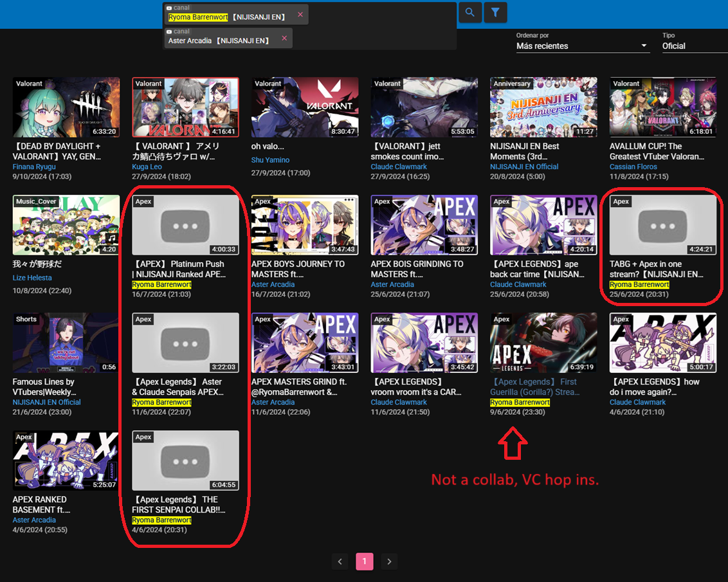Viewport: 728px width, 582px height.
Task: Open First Guerilla (Gorilla?) Stream title
Action: coord(534,387)
